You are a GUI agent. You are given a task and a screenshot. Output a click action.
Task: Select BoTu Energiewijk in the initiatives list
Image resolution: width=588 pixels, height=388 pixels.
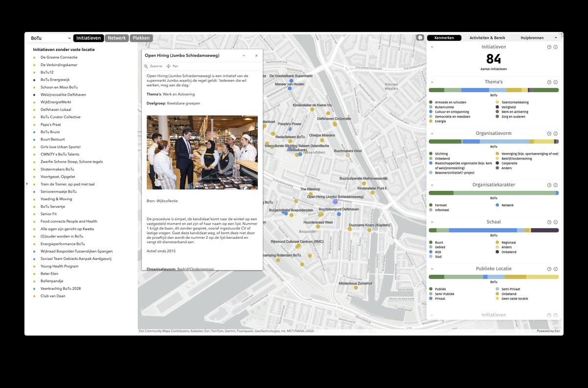point(55,80)
